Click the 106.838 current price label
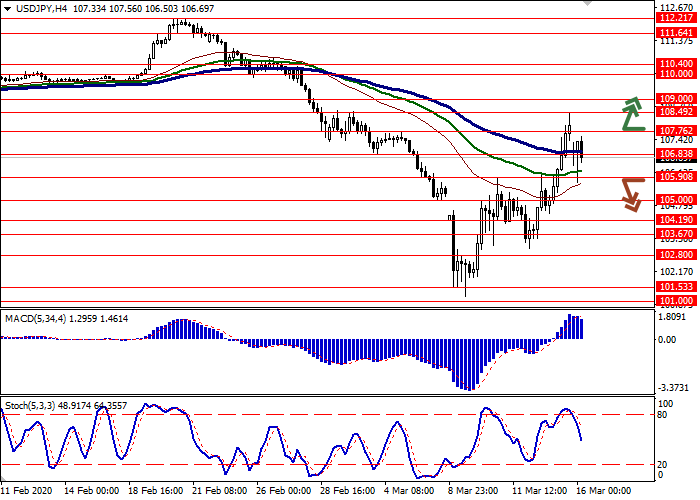Screen dimensions: 700x500 [x=676, y=154]
